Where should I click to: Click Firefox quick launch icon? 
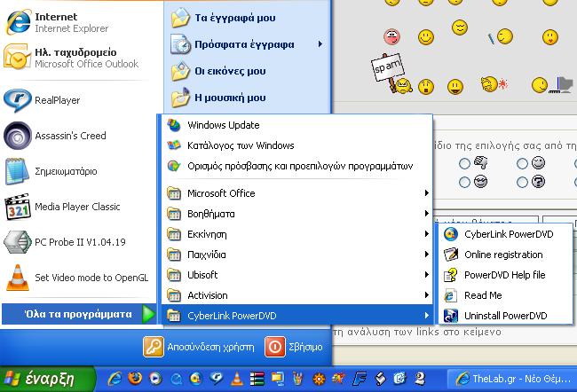pyautogui.click(x=135, y=379)
